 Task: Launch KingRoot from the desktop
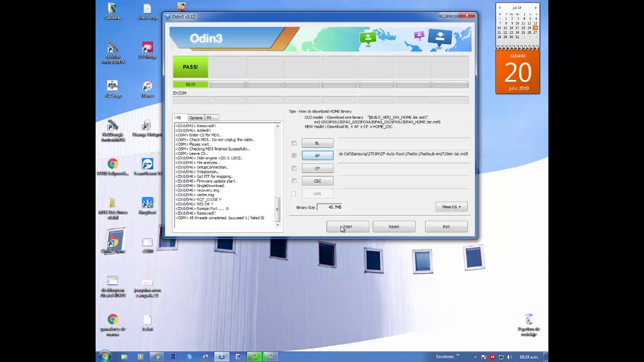pos(147,206)
